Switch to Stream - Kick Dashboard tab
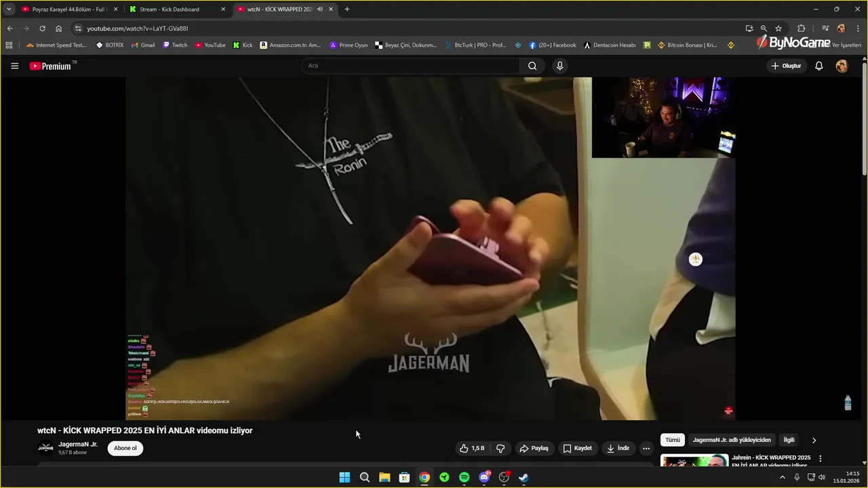Image resolution: width=868 pixels, height=488 pixels. (x=178, y=9)
